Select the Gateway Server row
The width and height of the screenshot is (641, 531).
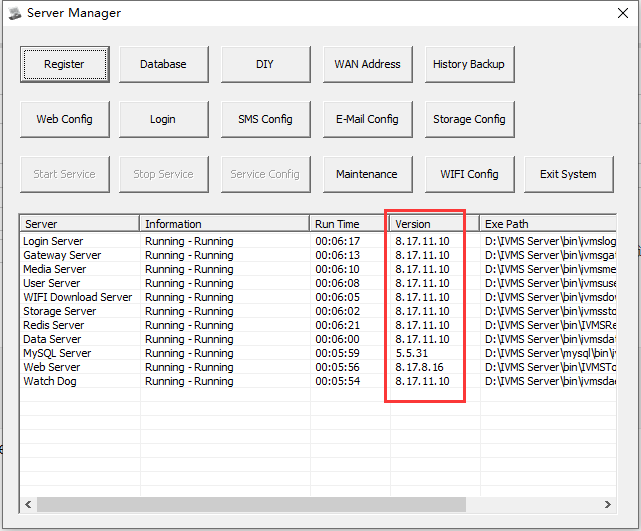coord(318,255)
